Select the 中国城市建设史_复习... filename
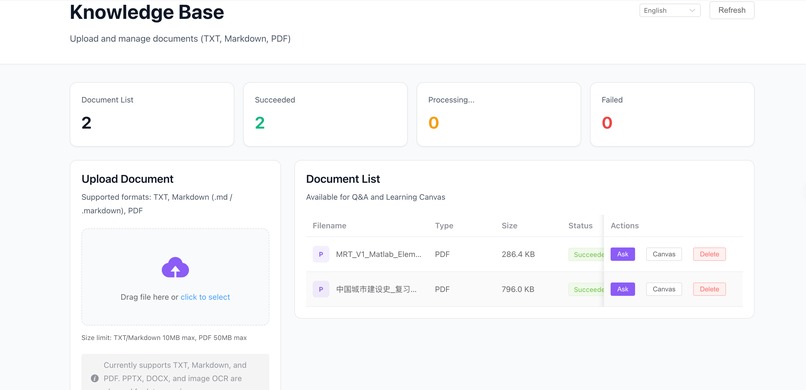This screenshot has width=806, height=390. (376, 289)
